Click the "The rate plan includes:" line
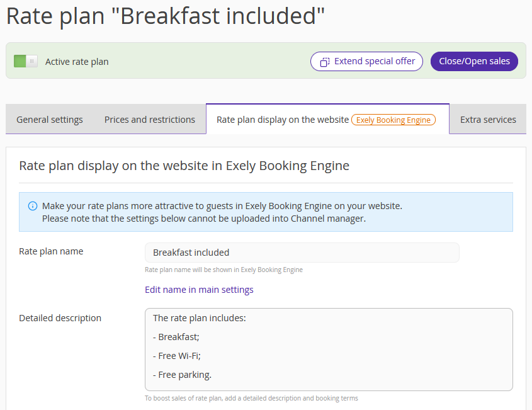532x410 pixels. pos(200,318)
